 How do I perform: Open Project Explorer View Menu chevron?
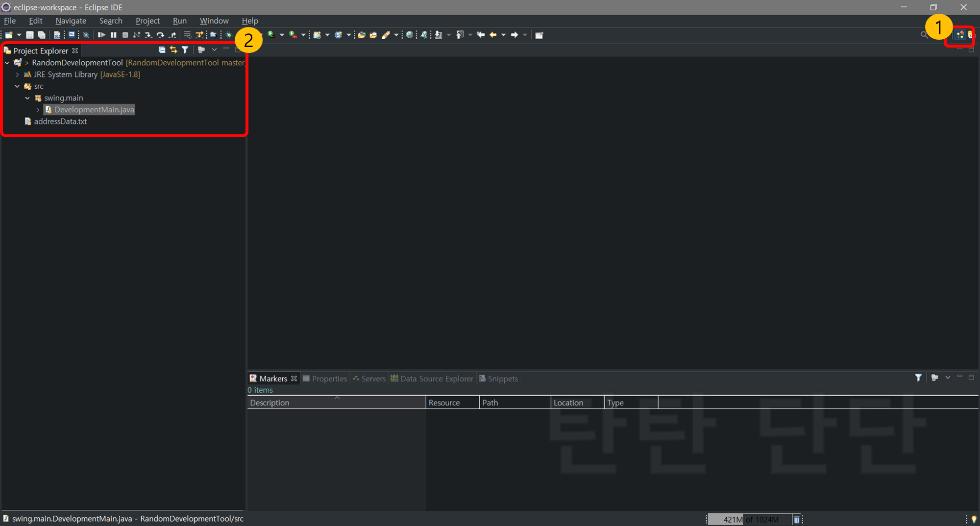(214, 50)
